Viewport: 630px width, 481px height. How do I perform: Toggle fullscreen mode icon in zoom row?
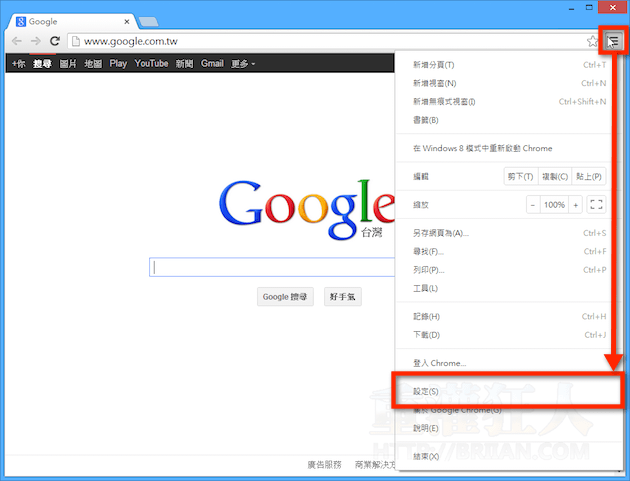coord(597,204)
